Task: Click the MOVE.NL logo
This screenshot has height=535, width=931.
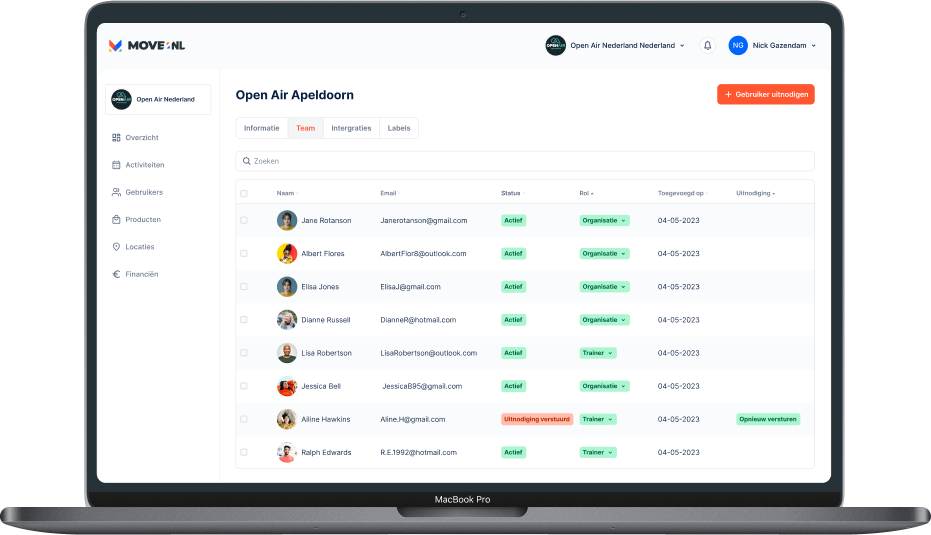Action: (147, 45)
